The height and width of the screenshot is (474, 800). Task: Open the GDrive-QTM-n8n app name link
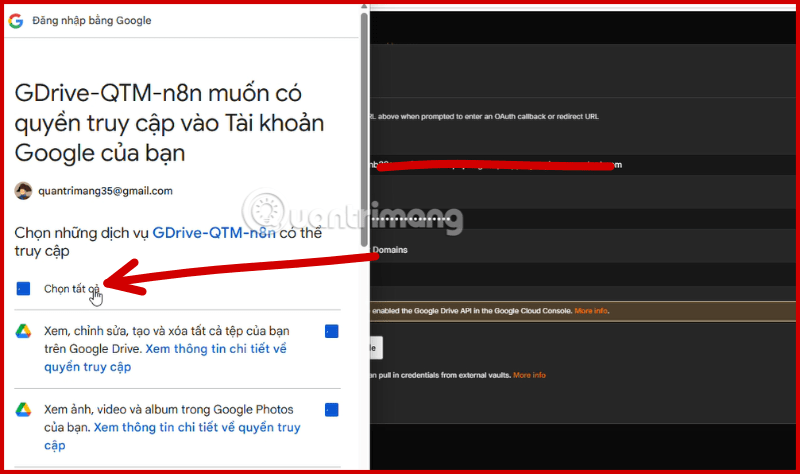(214, 233)
